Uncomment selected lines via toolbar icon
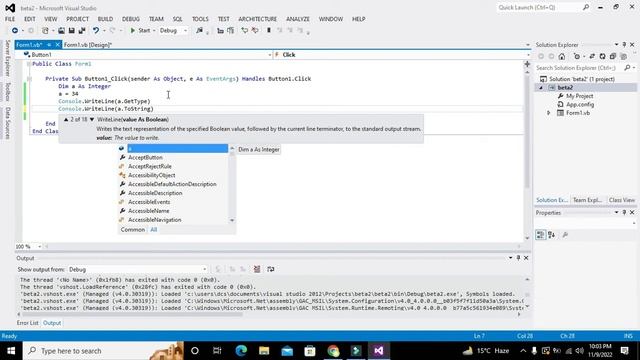The width and height of the screenshot is (640, 360). [x=255, y=31]
